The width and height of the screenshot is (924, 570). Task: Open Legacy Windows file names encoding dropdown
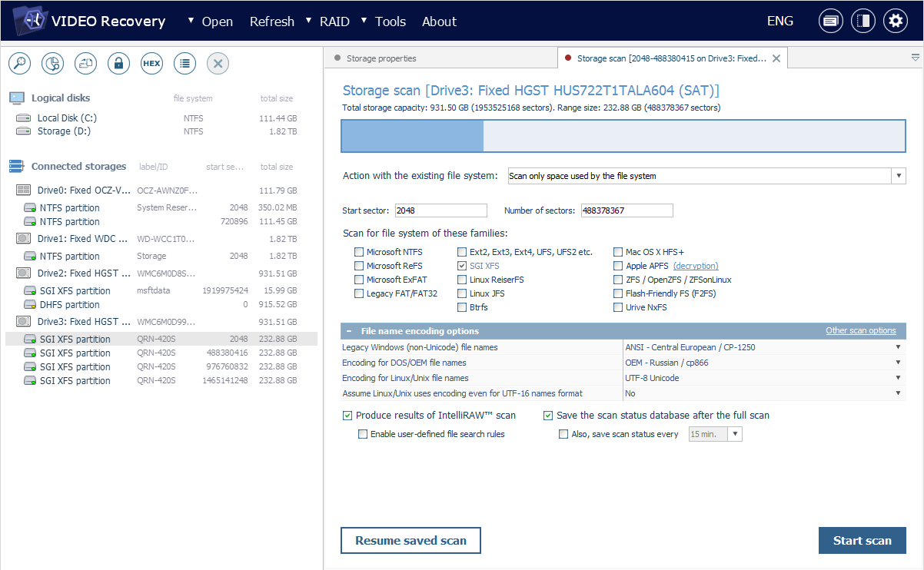[763, 347]
